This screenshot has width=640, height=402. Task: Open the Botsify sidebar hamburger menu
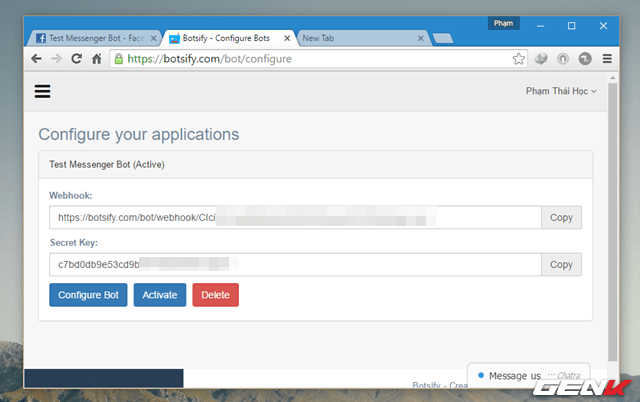tap(42, 91)
